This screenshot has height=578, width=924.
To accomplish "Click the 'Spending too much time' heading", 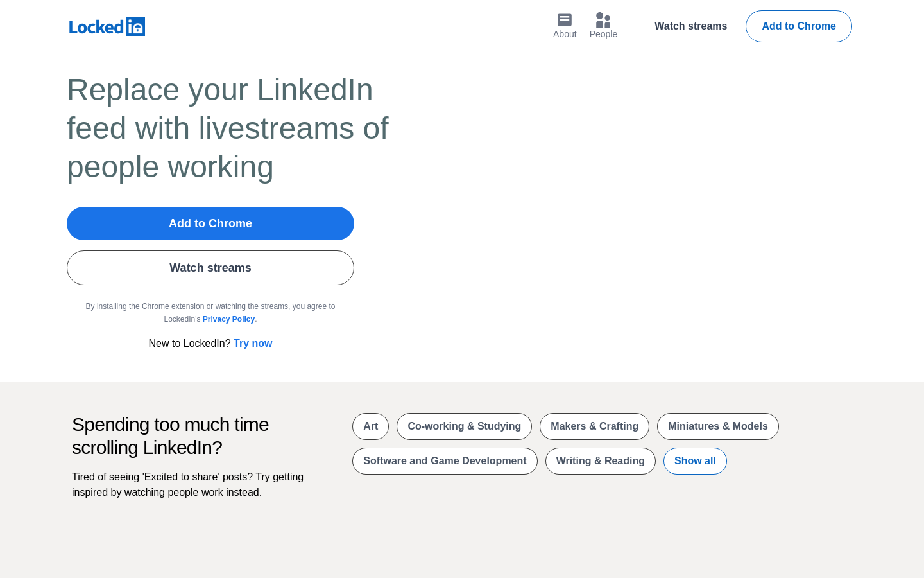I will pos(170,436).
